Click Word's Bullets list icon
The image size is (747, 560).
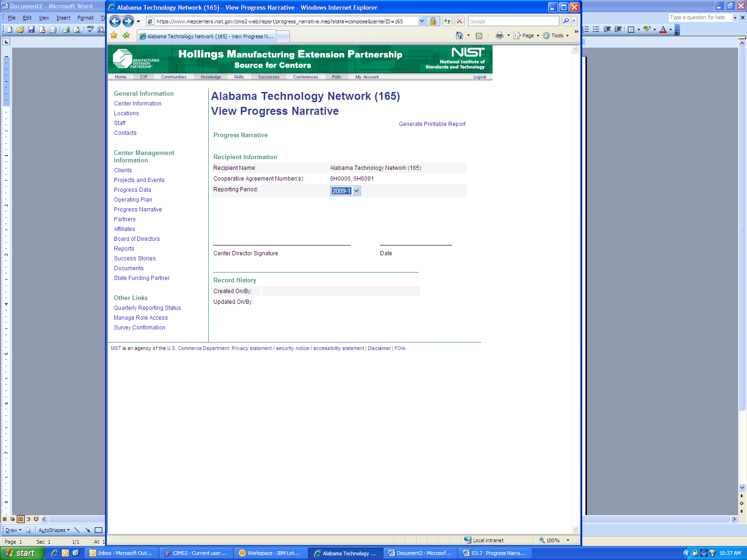coord(596,29)
